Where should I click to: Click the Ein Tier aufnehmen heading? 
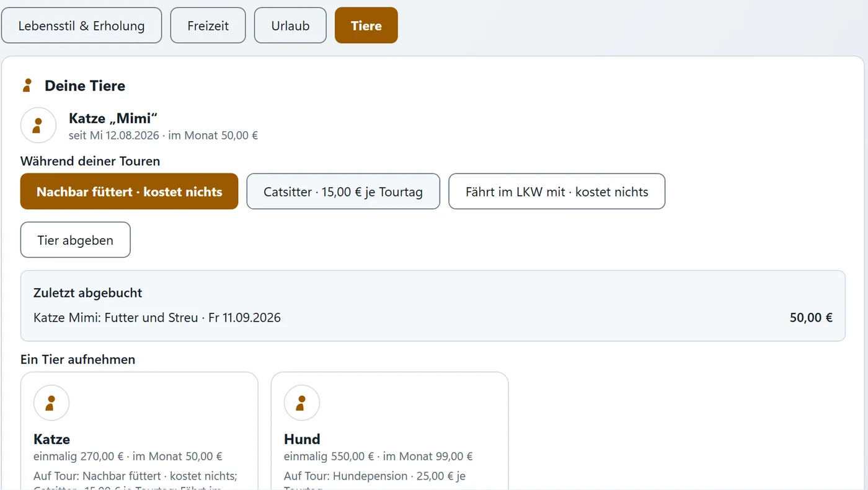77,359
